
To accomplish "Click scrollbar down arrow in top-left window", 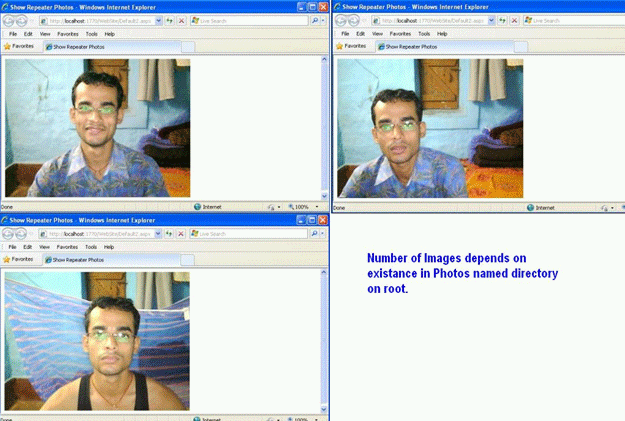I will coord(324,196).
